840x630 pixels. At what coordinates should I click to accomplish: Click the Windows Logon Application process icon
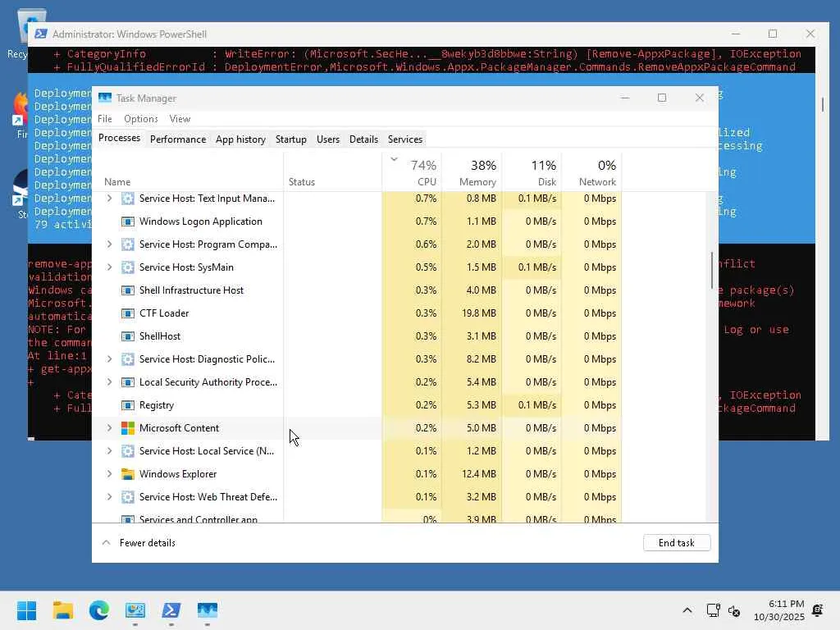[x=127, y=221]
